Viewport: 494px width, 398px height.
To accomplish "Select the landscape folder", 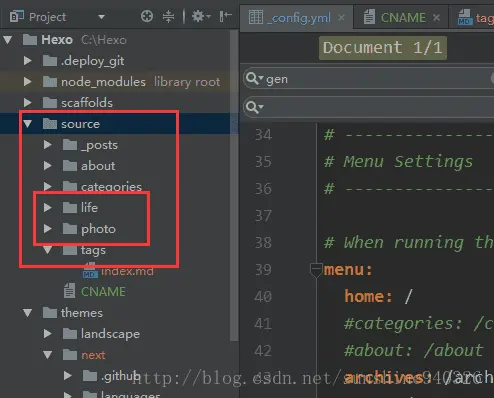I will tap(110, 334).
